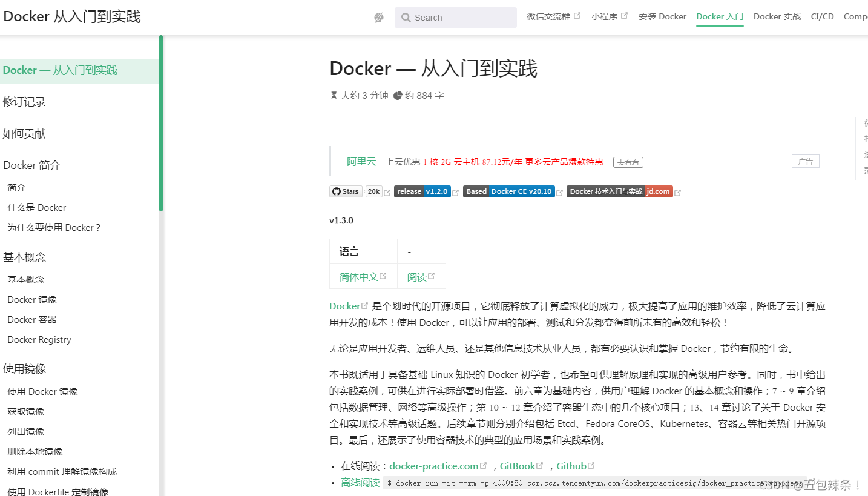Click the sidebar green scrollbar thumb

(x=161, y=123)
